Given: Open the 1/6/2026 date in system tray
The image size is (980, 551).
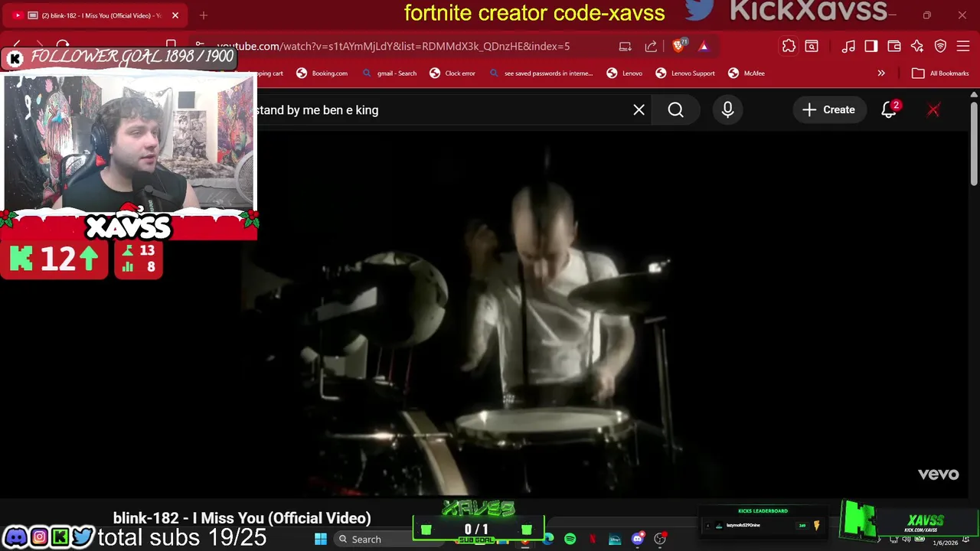Looking at the screenshot, I should [945, 543].
